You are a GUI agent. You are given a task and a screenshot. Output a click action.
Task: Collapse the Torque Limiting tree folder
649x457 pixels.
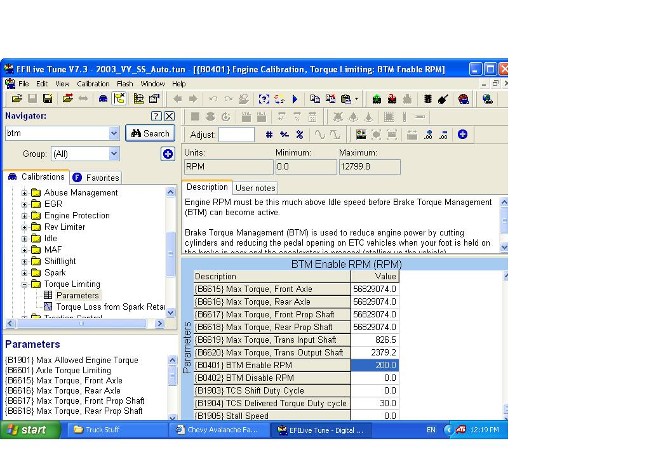[24, 284]
